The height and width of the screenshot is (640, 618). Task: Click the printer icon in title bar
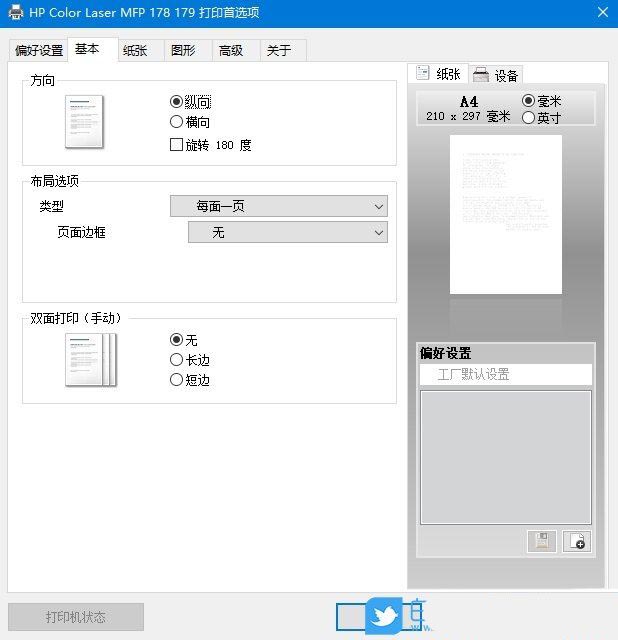coord(16,12)
